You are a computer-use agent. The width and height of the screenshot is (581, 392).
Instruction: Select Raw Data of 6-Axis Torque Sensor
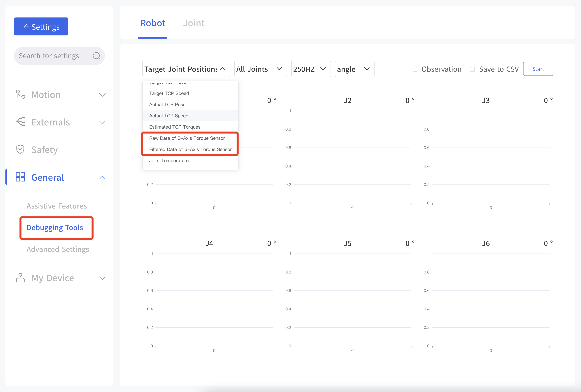(187, 138)
